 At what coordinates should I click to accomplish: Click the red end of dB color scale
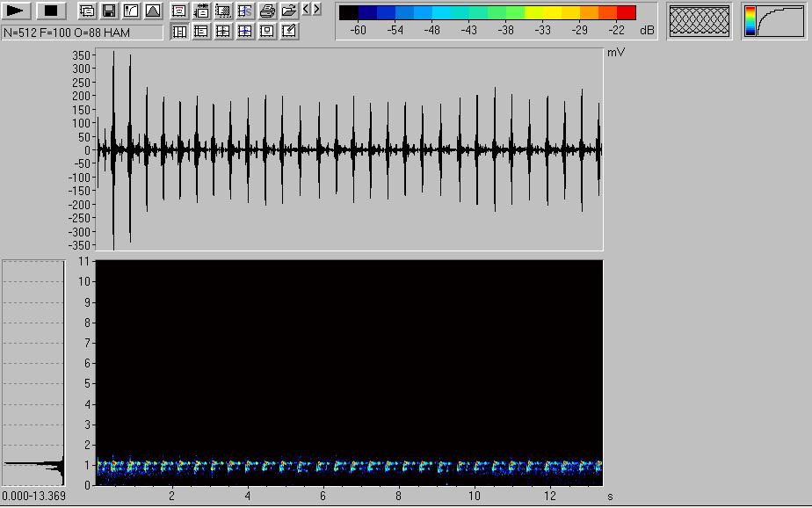(x=626, y=12)
